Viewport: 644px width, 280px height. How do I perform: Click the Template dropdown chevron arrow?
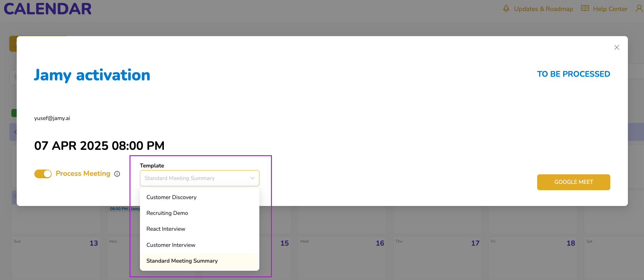pos(252,178)
